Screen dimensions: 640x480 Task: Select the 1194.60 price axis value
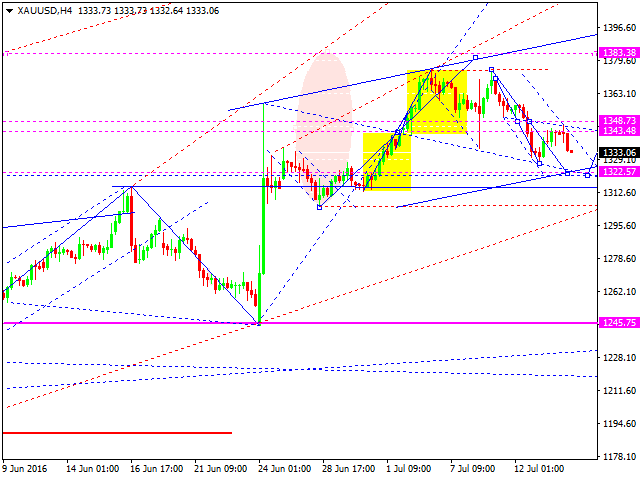619,424
